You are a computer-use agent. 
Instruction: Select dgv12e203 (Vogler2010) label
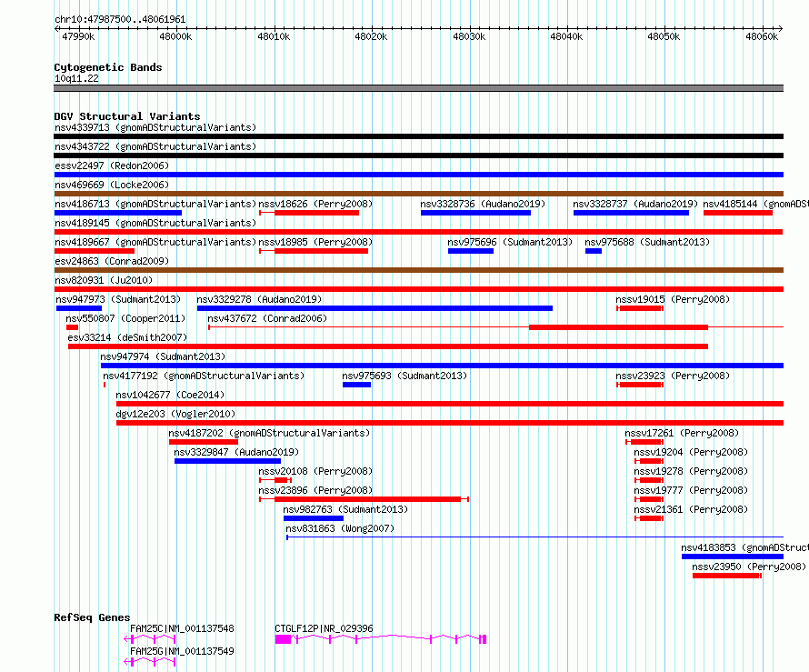175,414
